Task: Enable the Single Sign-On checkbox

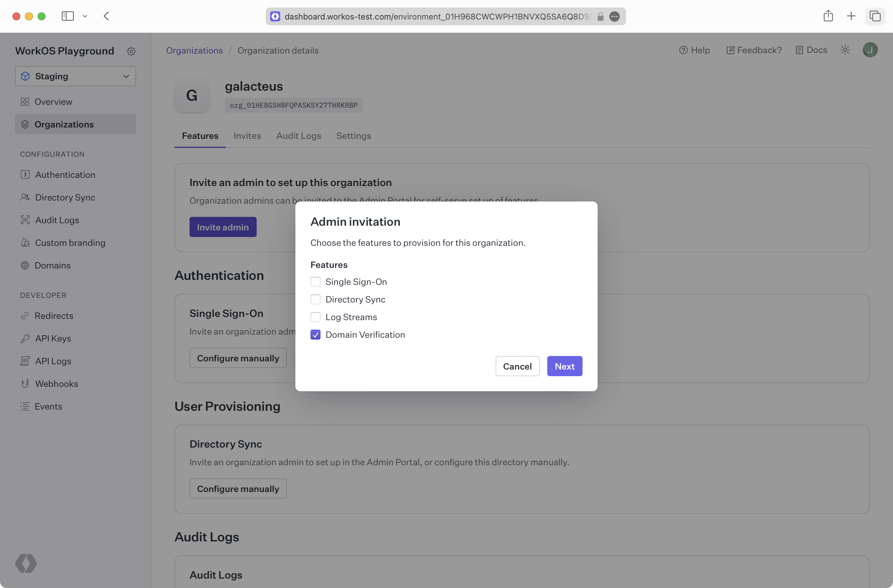Action: (316, 282)
